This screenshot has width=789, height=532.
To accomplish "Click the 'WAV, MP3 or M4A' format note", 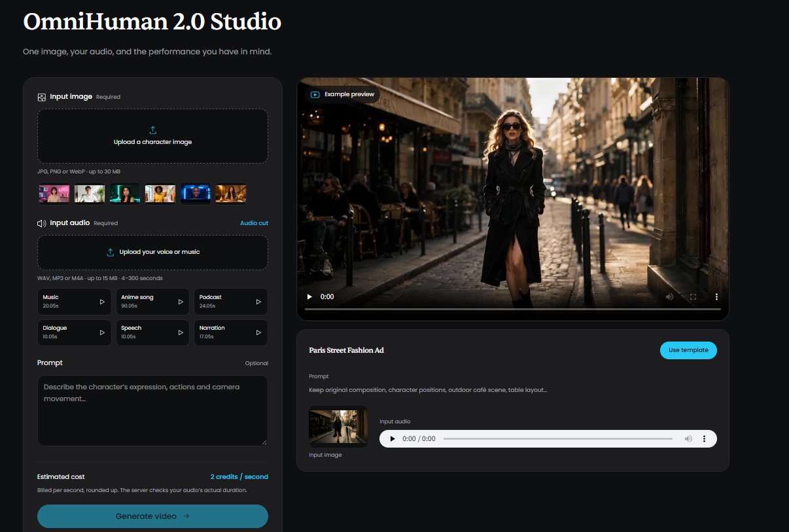I will coord(100,278).
